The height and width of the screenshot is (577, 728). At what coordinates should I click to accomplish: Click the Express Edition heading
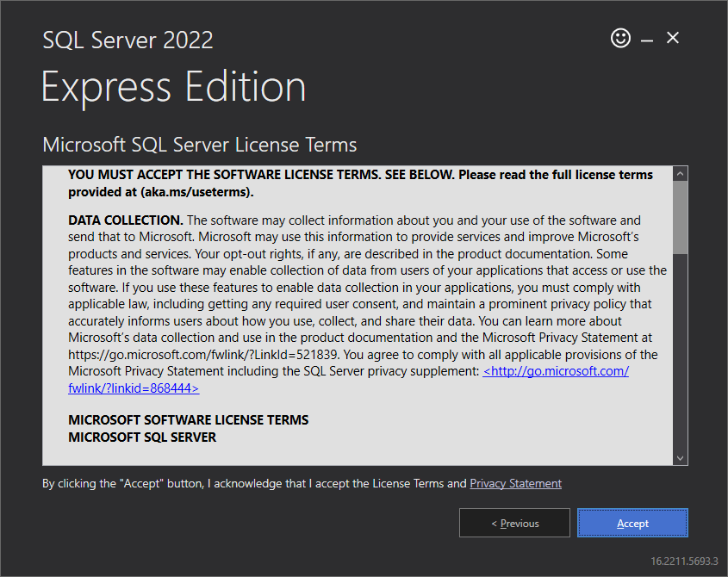tap(172, 86)
